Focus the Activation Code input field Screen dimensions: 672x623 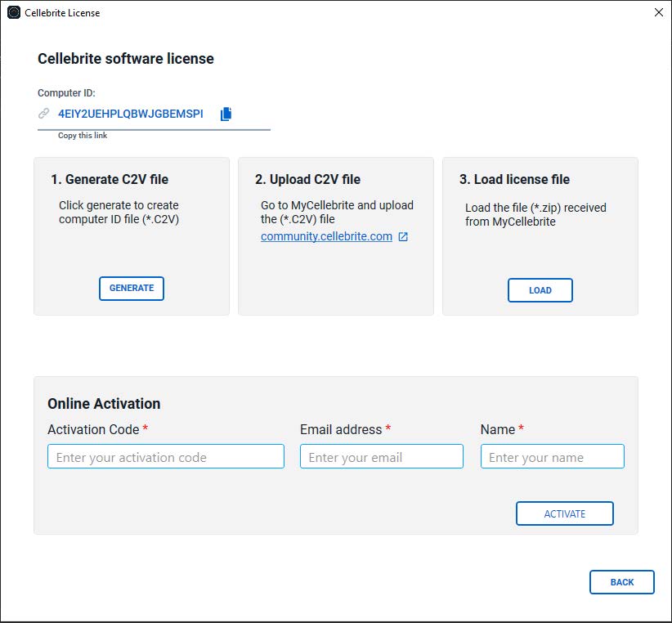coord(166,456)
